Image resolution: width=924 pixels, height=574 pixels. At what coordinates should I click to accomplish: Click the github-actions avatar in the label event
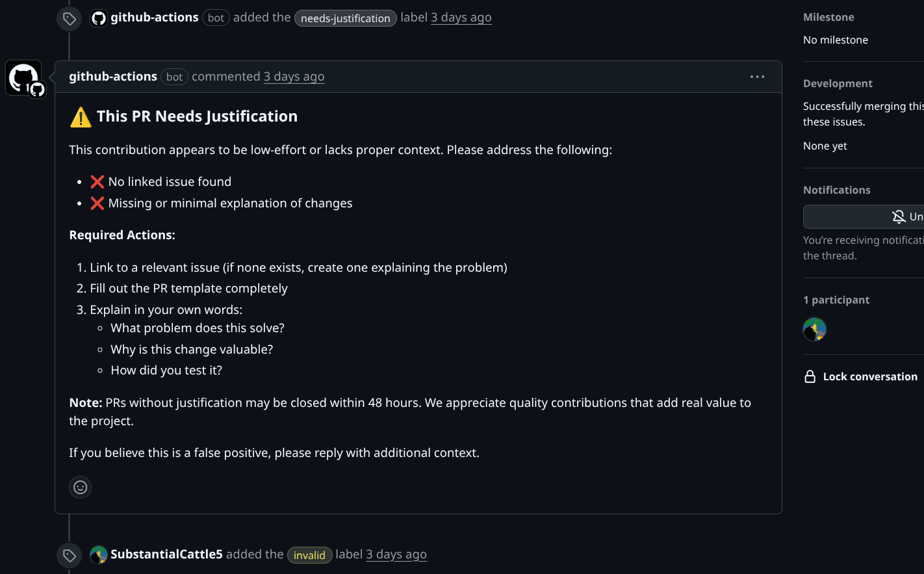tap(99, 18)
